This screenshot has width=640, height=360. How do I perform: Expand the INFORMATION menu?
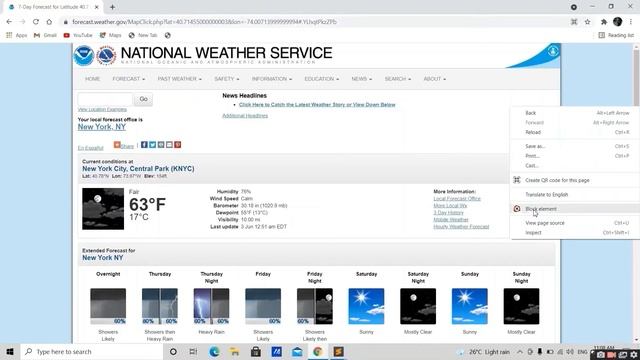click(272, 79)
